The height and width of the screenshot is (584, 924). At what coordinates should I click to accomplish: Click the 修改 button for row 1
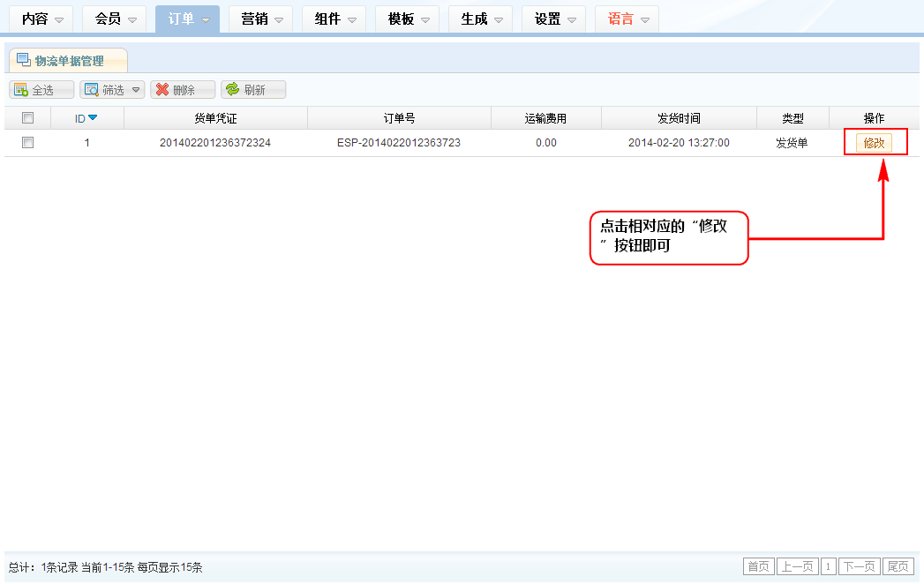click(x=874, y=143)
